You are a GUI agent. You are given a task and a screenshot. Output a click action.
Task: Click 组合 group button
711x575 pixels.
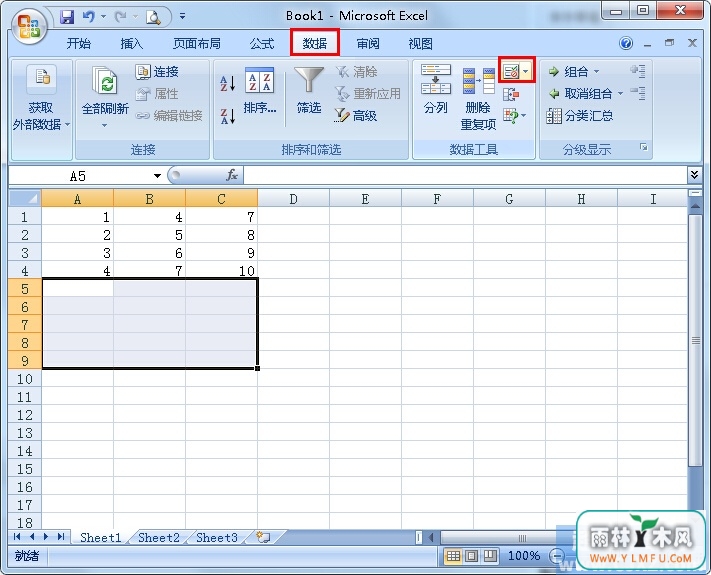pyautogui.click(x=568, y=72)
